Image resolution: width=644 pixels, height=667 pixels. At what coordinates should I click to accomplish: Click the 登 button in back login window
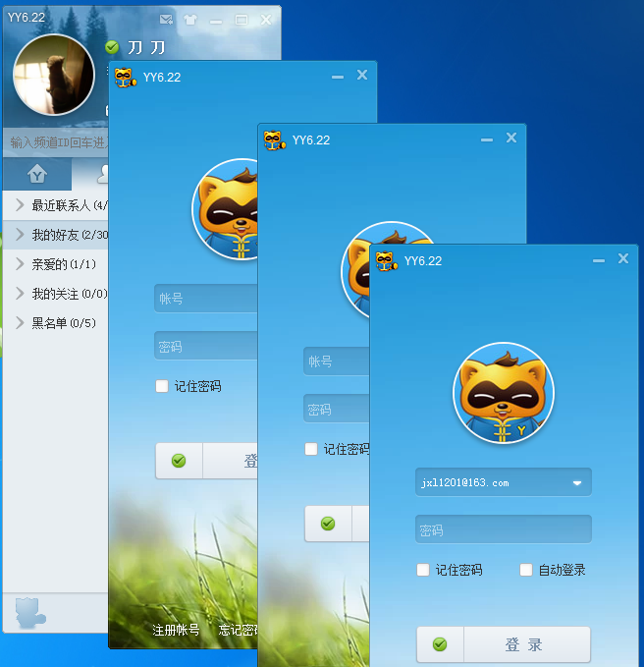tap(231, 461)
